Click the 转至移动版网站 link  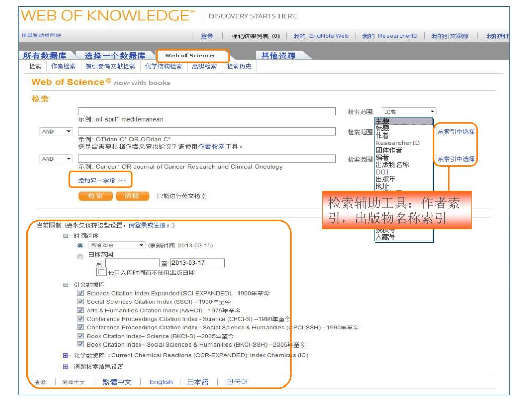(41, 35)
